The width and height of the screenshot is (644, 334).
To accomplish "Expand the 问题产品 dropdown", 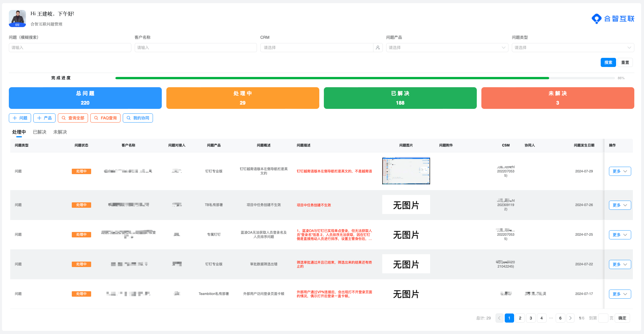I will (x=447, y=48).
